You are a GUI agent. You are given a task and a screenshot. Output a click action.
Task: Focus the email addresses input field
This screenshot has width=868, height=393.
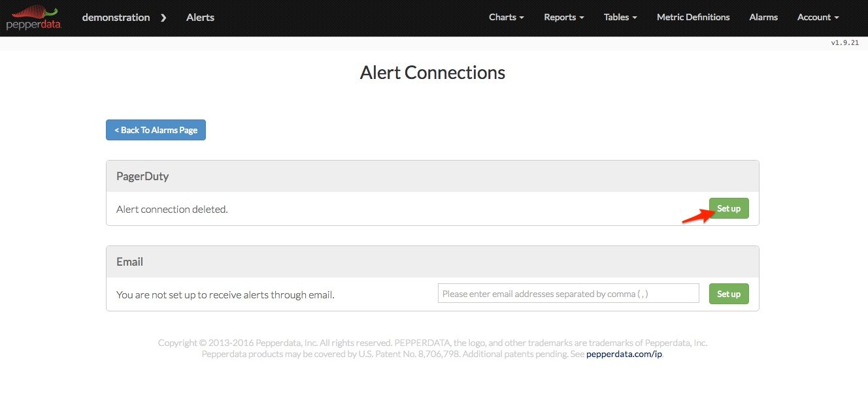click(568, 294)
